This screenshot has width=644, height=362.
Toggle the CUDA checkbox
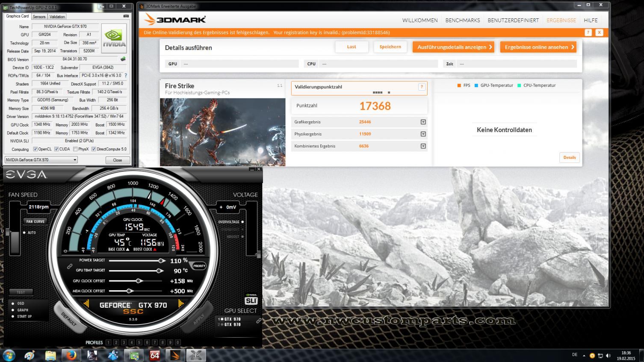(56, 149)
